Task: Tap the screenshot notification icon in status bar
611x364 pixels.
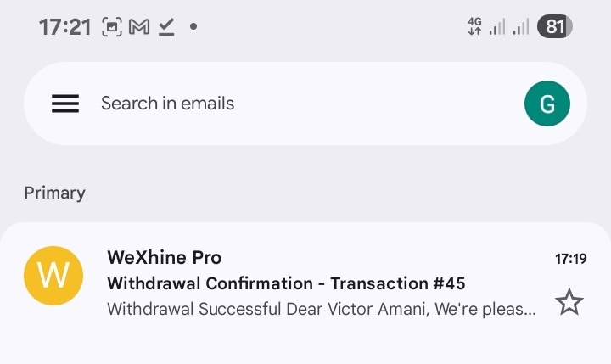Action: click(x=112, y=27)
